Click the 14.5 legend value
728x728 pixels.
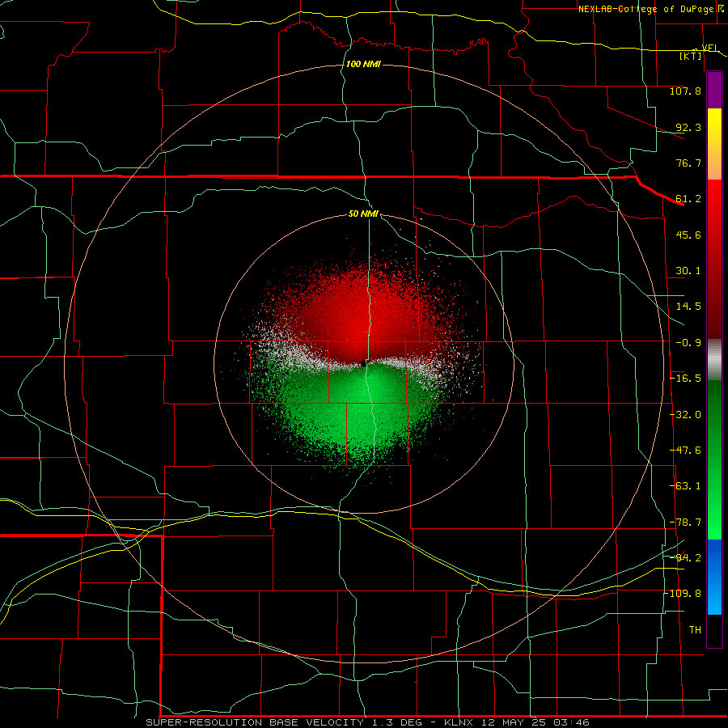(x=688, y=307)
